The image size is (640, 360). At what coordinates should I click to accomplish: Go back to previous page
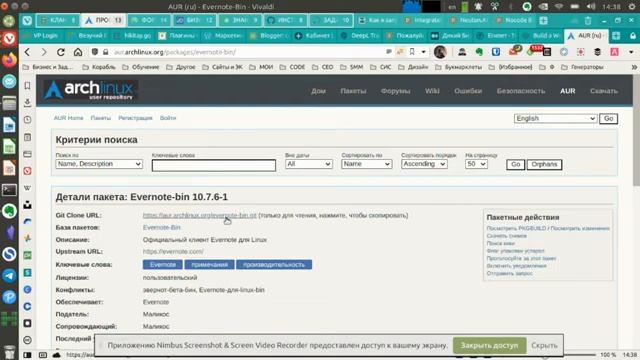[x=27, y=52]
